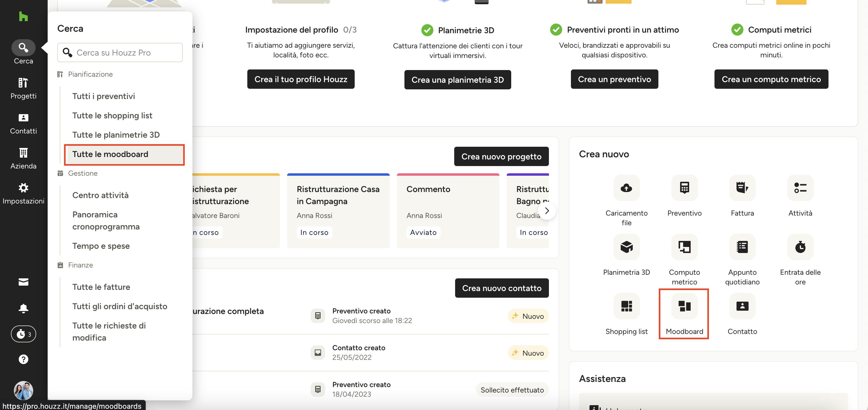The image size is (868, 410).
Task: Click Crea un preventivo button
Action: (x=614, y=79)
